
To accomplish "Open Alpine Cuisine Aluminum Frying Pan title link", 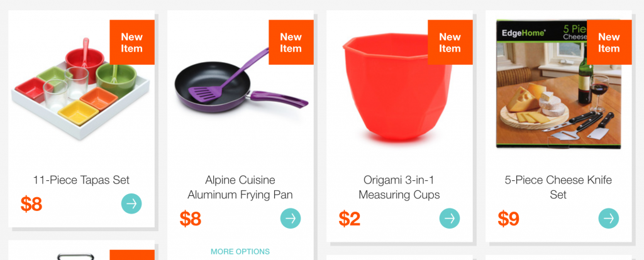I will pyautogui.click(x=240, y=187).
